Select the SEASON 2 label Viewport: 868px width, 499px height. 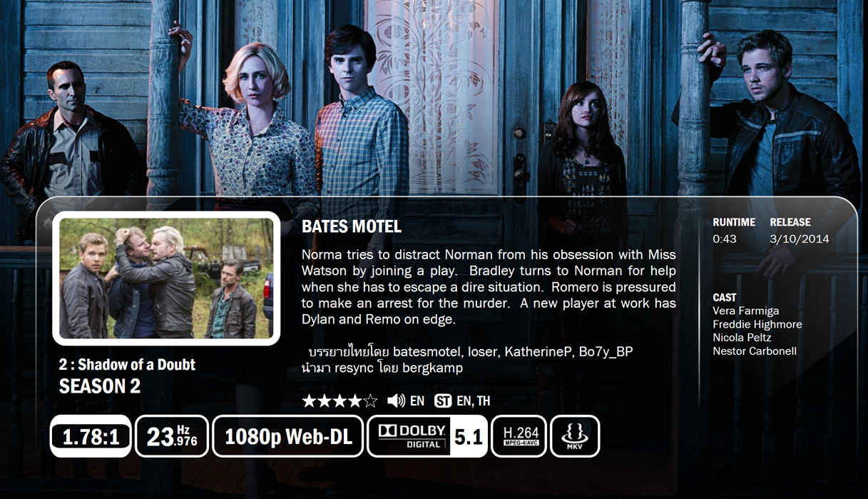[100, 386]
